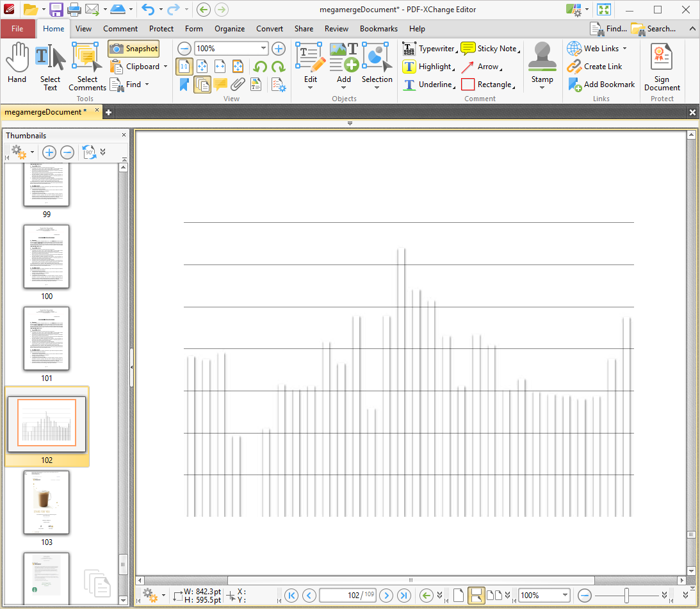The height and width of the screenshot is (609, 700).
Task: Open the File menu
Action: tap(17, 29)
